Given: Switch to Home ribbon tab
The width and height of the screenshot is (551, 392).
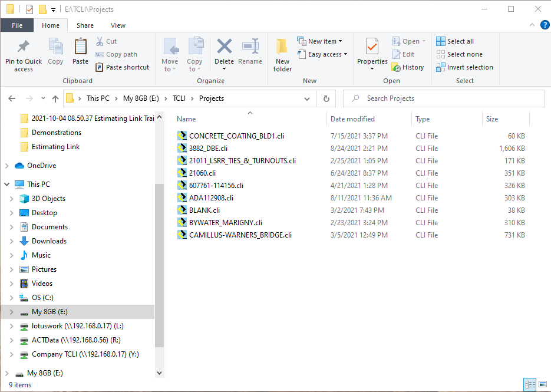Looking at the screenshot, I should (51, 25).
